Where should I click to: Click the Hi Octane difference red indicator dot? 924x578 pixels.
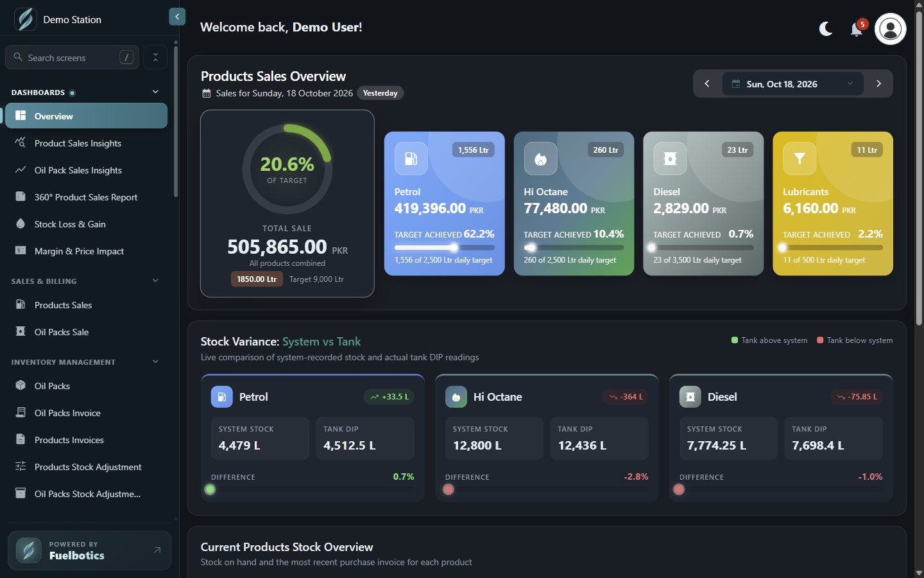tap(449, 489)
